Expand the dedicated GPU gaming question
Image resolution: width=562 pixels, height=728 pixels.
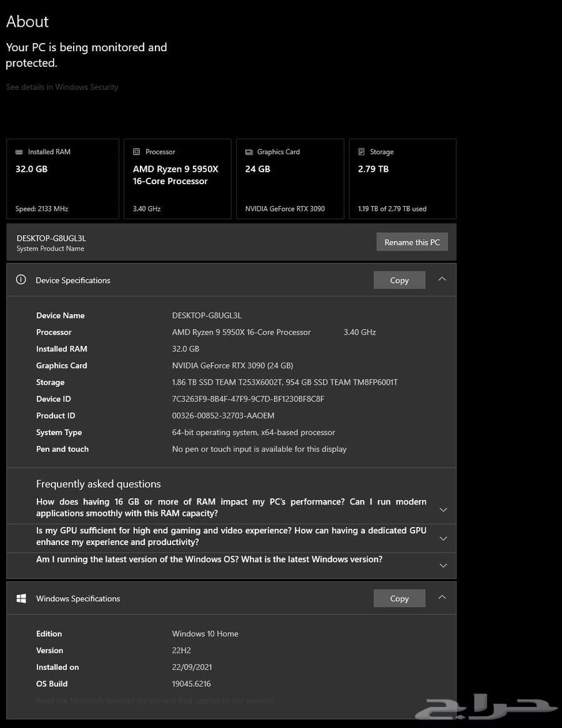click(443, 538)
